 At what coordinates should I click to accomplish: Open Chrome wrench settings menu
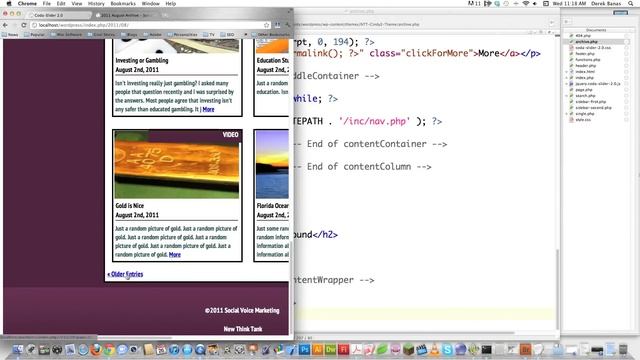click(x=287, y=25)
